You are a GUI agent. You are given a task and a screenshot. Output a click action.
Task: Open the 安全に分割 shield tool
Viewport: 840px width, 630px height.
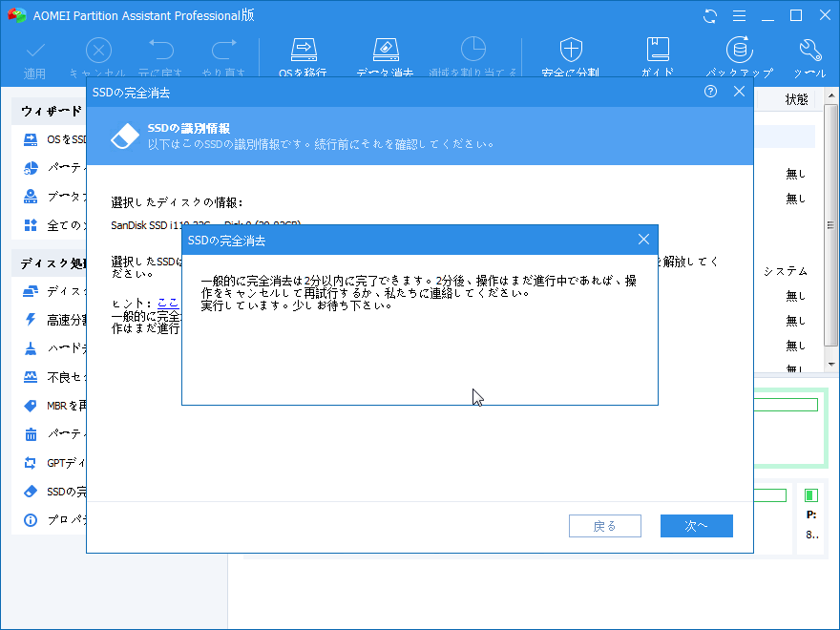571,57
